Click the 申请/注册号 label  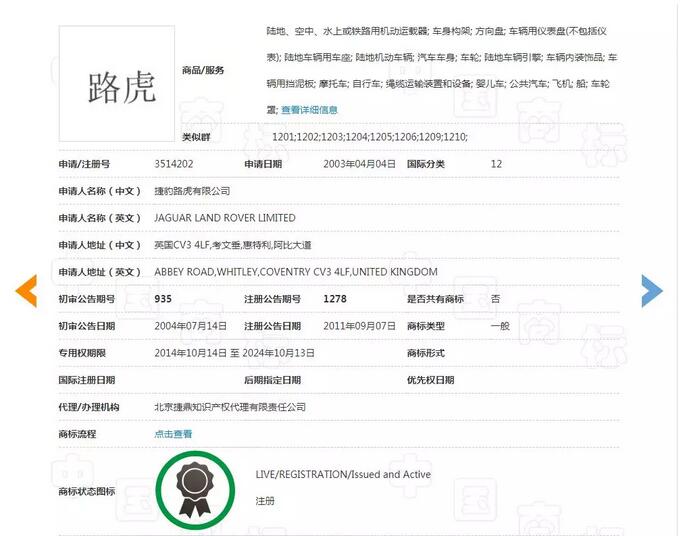[x=84, y=164]
